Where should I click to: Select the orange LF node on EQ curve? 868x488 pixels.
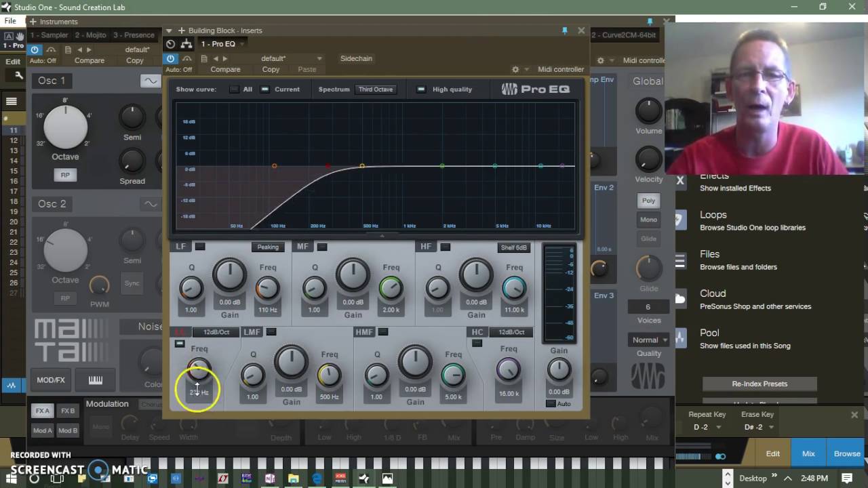[275, 166]
